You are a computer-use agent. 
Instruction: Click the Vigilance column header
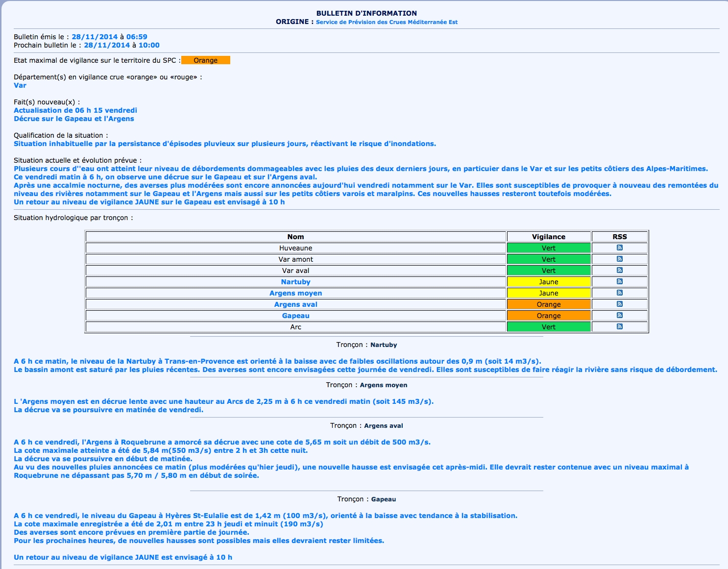pyautogui.click(x=549, y=237)
